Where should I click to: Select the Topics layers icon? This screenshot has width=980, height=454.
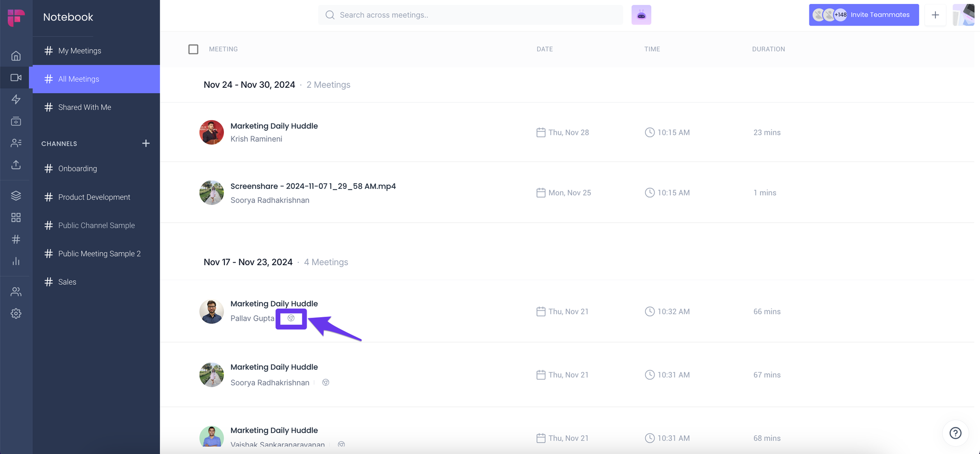pos(16,196)
